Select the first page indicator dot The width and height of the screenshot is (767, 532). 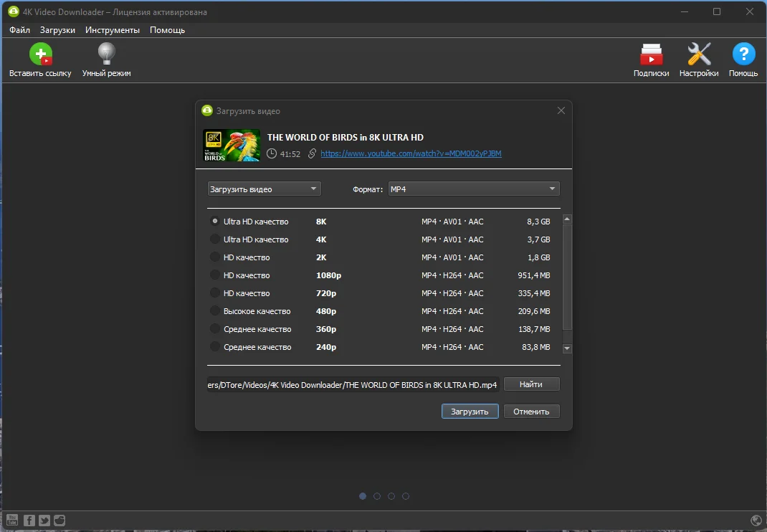(x=363, y=496)
